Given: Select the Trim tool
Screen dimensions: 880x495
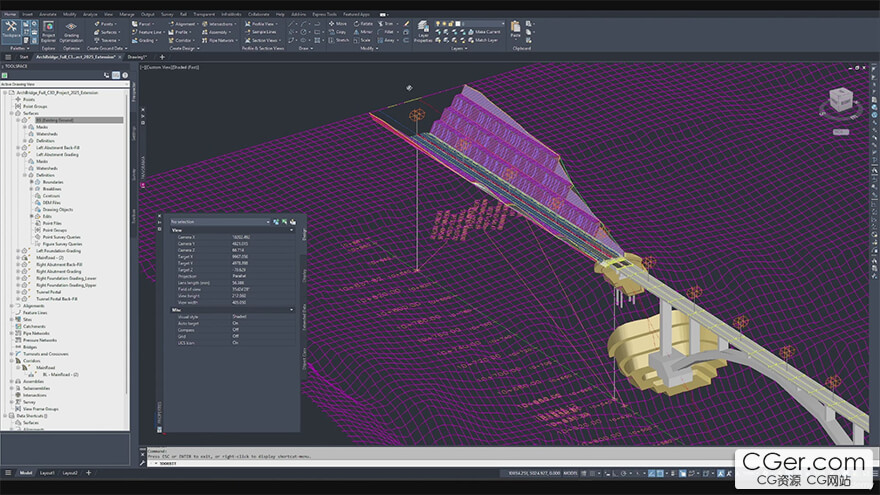Looking at the screenshot, I should click(x=386, y=24).
